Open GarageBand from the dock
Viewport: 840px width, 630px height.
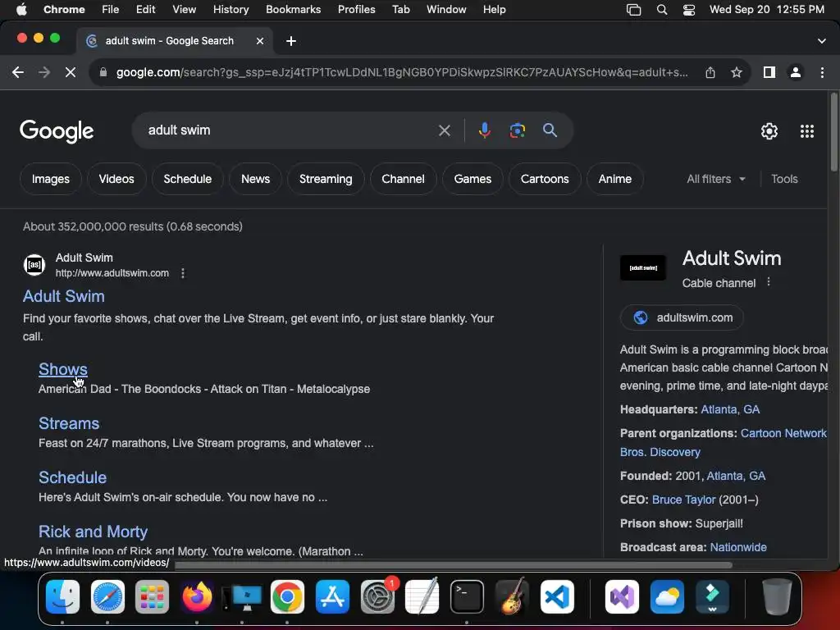[512, 596]
